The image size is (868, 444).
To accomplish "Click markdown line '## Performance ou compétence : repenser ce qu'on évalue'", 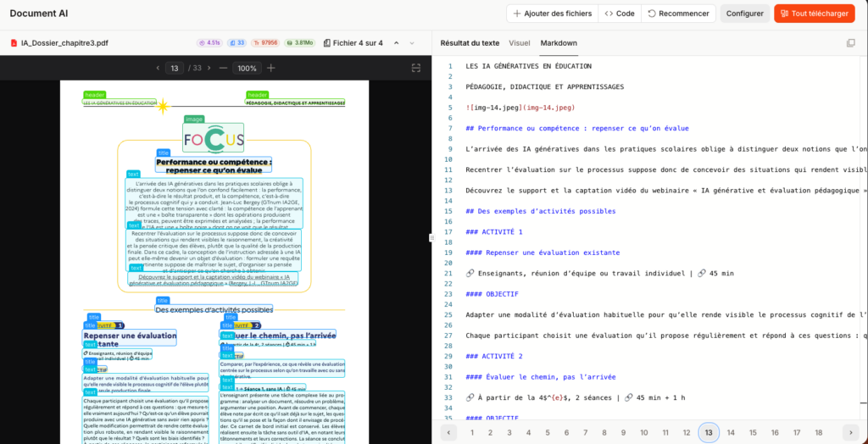I will [577, 129].
